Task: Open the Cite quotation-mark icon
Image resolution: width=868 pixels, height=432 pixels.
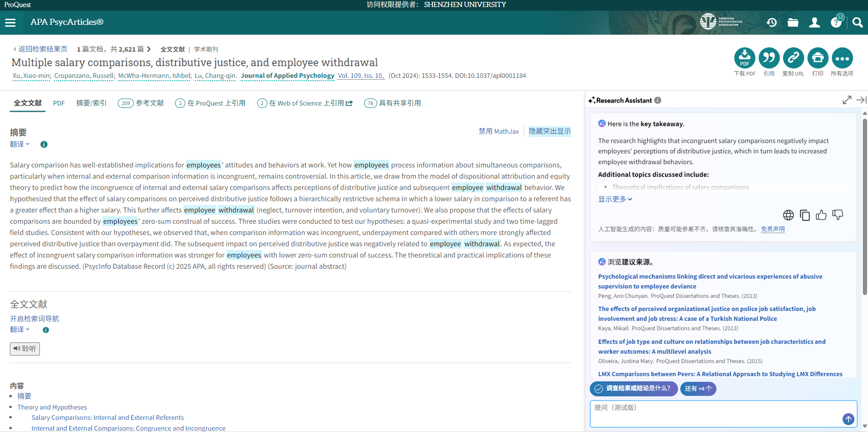Action: 769,58
